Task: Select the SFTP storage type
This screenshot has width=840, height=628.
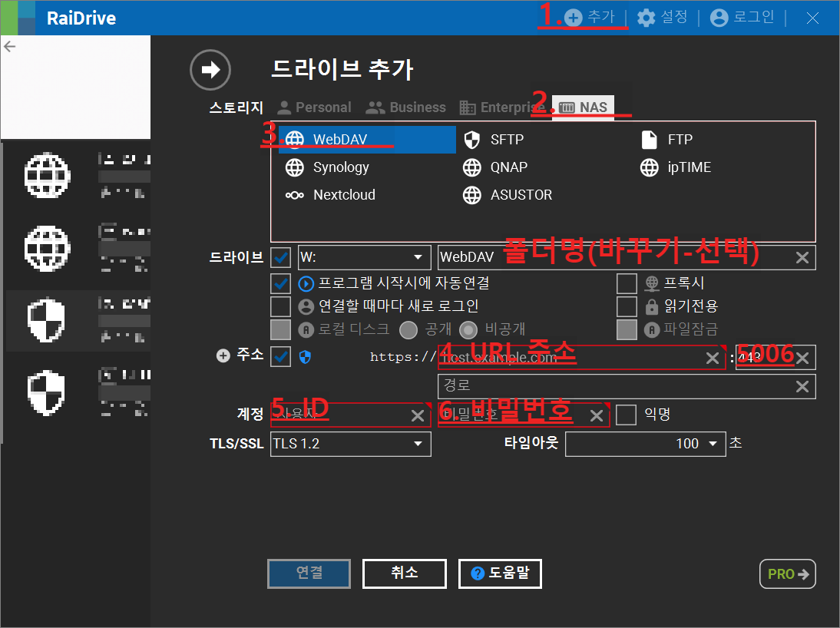Action: coord(494,139)
